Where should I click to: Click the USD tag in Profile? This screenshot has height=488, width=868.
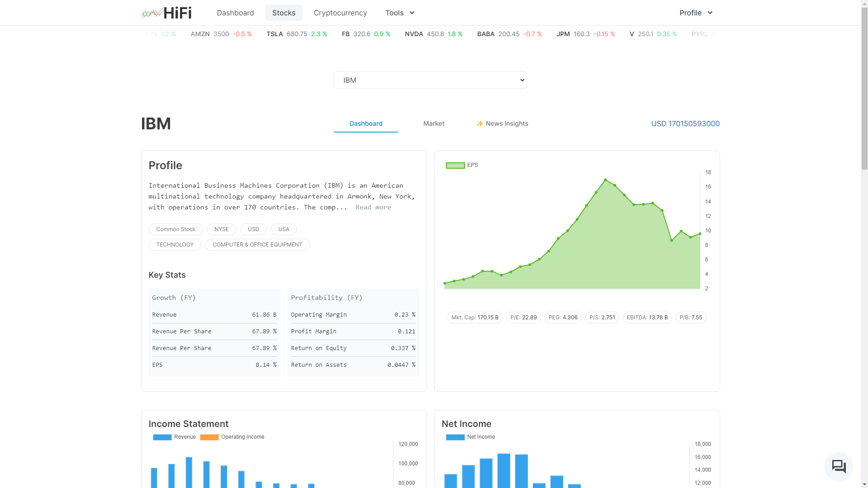(253, 229)
